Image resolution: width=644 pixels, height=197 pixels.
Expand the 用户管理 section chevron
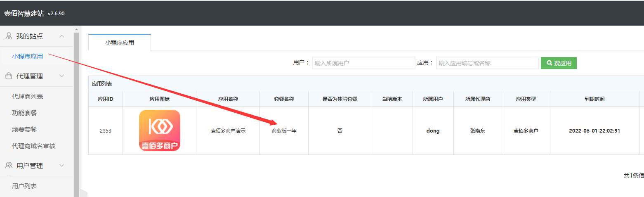[62, 166]
